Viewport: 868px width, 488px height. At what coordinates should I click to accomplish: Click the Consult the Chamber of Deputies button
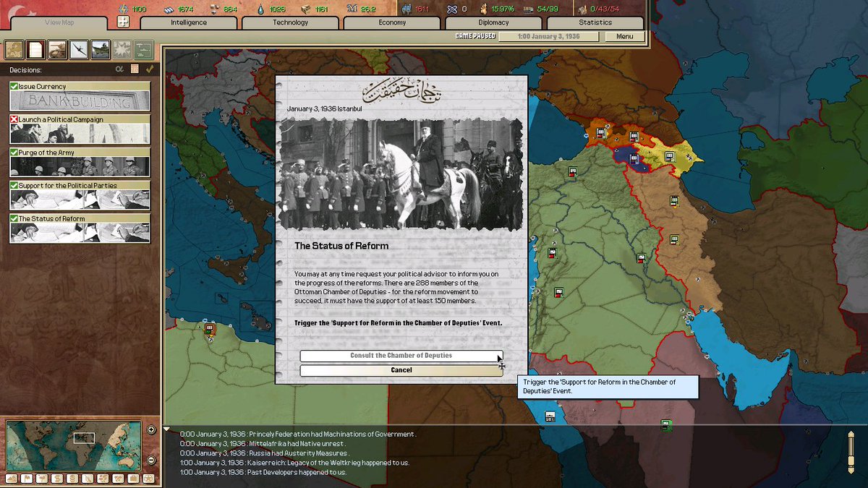401,356
